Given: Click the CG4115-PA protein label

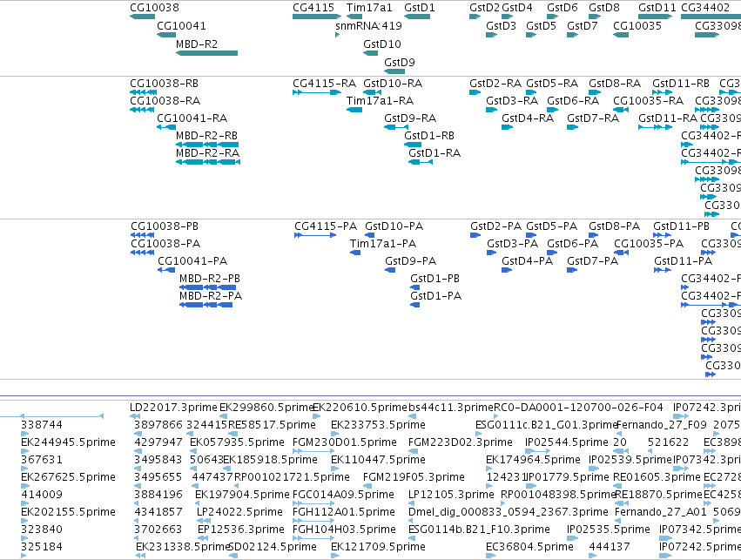Looking at the screenshot, I should click(x=326, y=226).
